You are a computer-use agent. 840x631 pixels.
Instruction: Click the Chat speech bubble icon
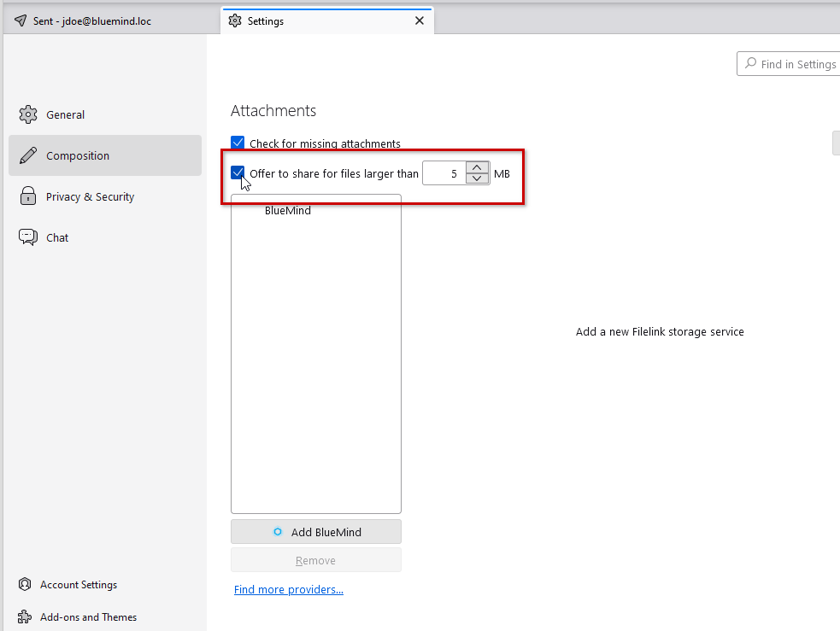coord(28,237)
